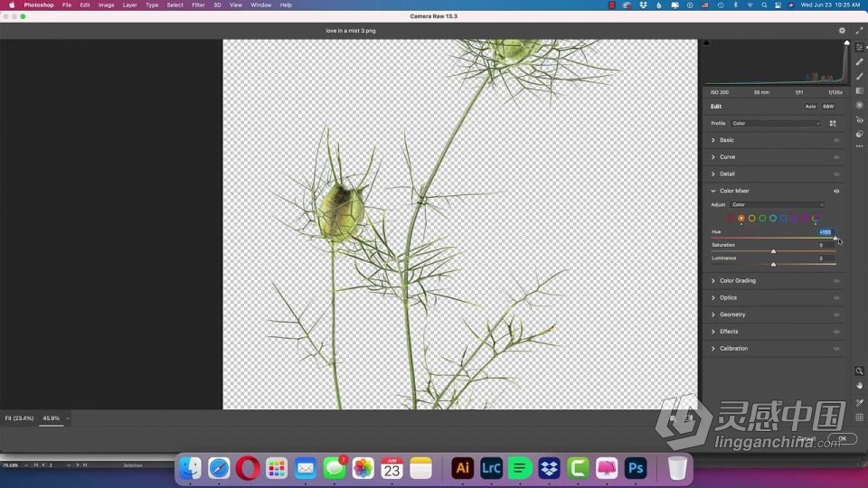868x488 pixels.
Task: Click the OK button
Action: (x=842, y=439)
